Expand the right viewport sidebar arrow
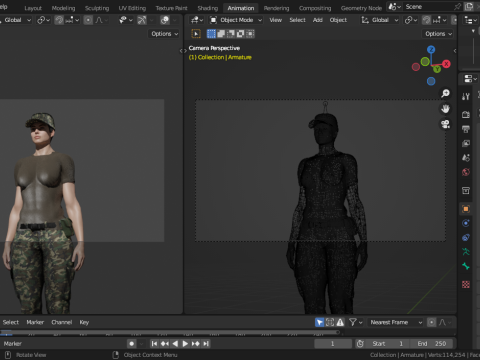Screen dimensions: 480x360 tap(455, 51)
